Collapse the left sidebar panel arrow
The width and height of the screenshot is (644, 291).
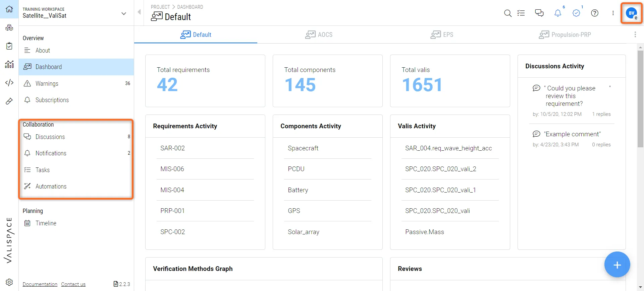point(139,12)
